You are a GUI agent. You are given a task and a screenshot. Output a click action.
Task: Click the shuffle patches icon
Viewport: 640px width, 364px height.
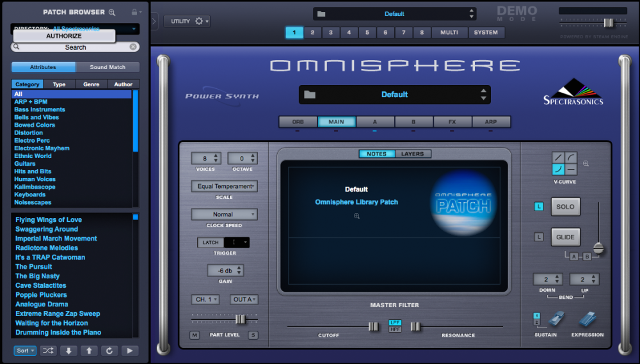[x=48, y=351]
